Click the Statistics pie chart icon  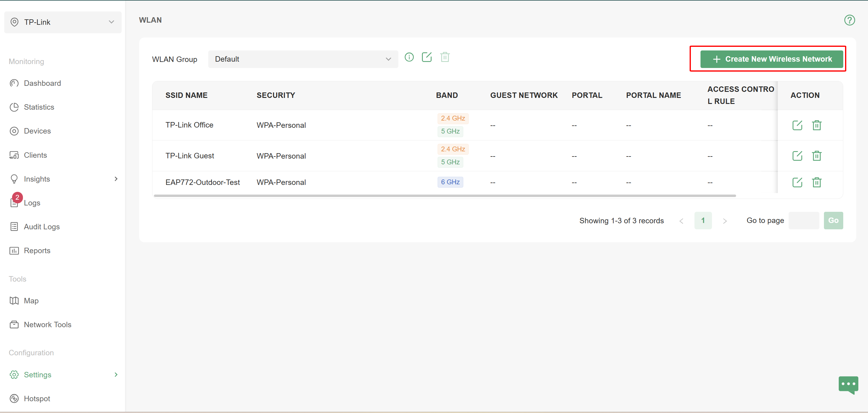[x=14, y=107]
